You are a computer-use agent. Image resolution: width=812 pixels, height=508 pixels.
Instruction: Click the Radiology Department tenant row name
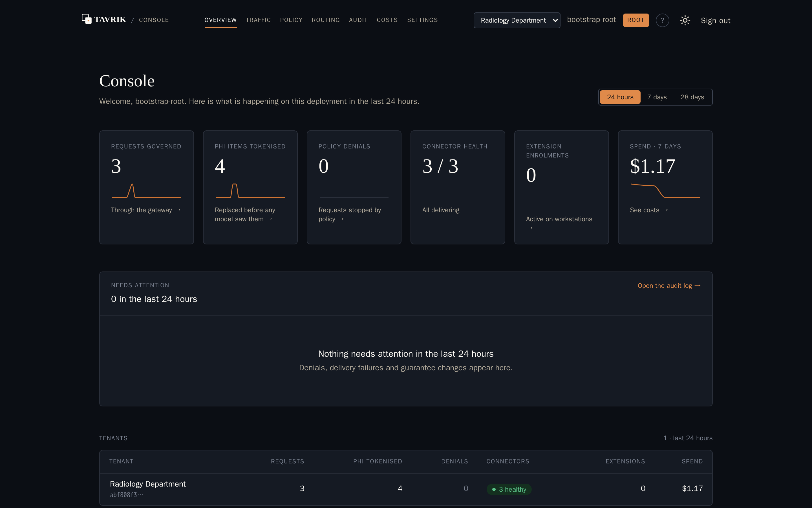coord(148,484)
